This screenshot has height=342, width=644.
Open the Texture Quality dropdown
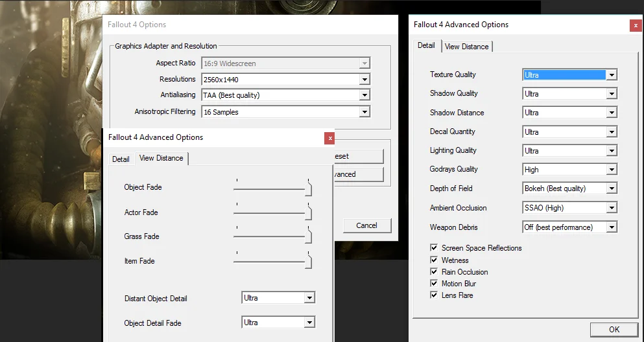pyautogui.click(x=569, y=74)
